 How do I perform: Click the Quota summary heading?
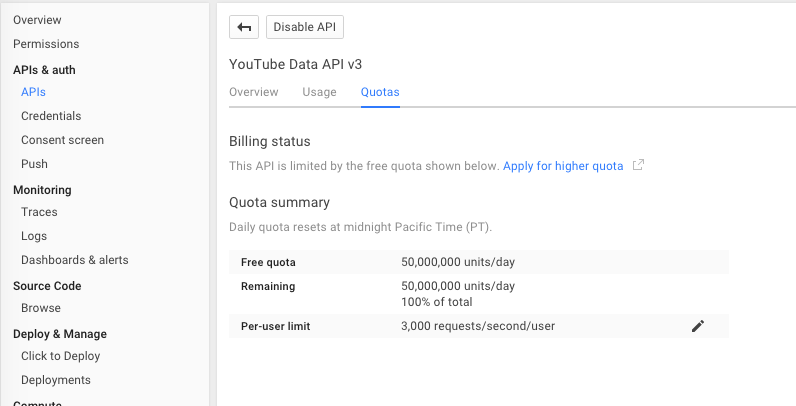coord(279,202)
